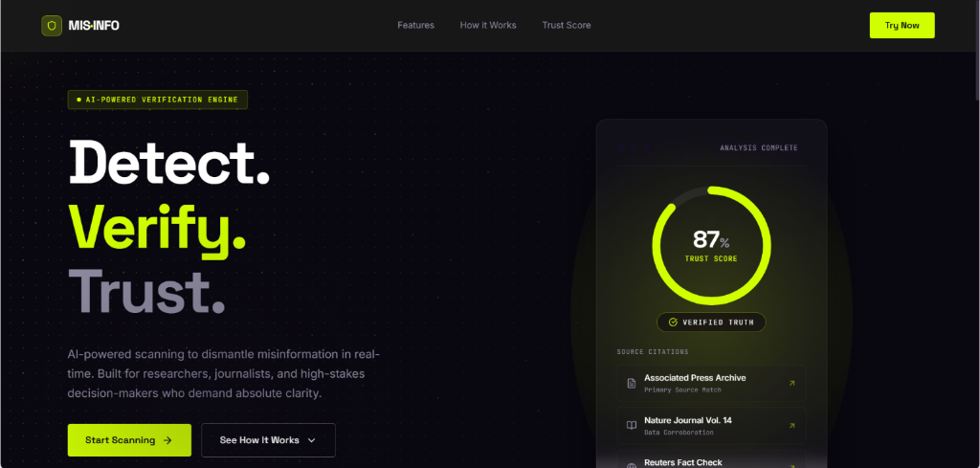Click the arrow icon inside Start Scanning

[x=167, y=440]
